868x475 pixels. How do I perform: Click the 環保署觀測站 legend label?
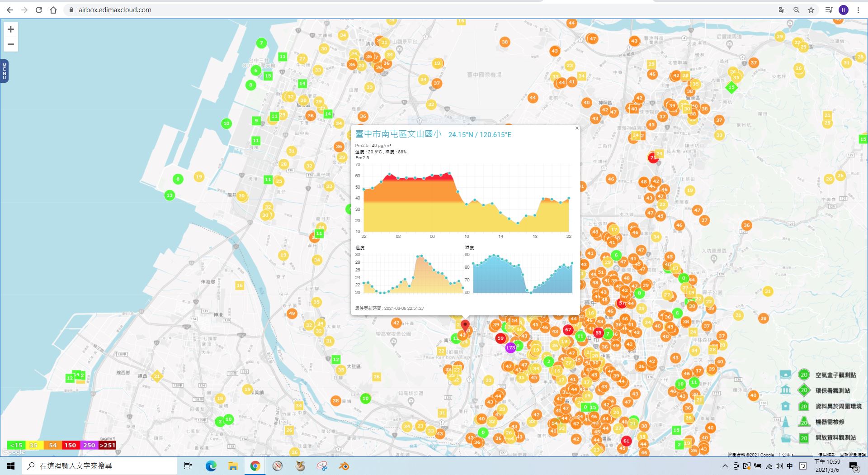(x=833, y=390)
